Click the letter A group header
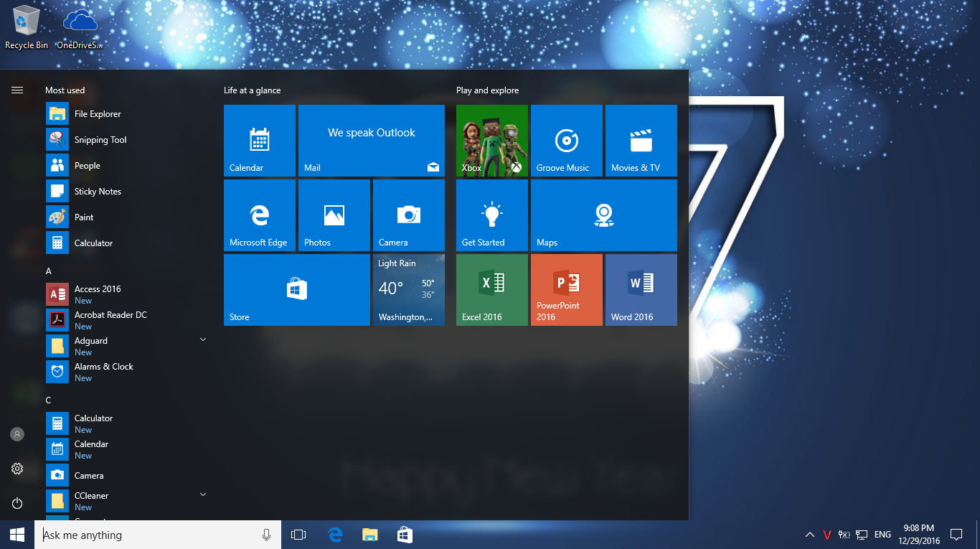 click(49, 271)
